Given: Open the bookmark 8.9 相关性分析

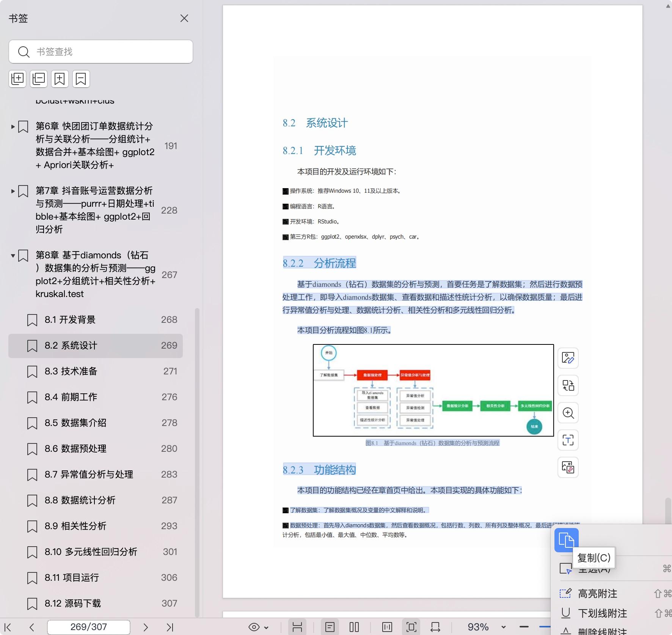Looking at the screenshot, I should [75, 526].
